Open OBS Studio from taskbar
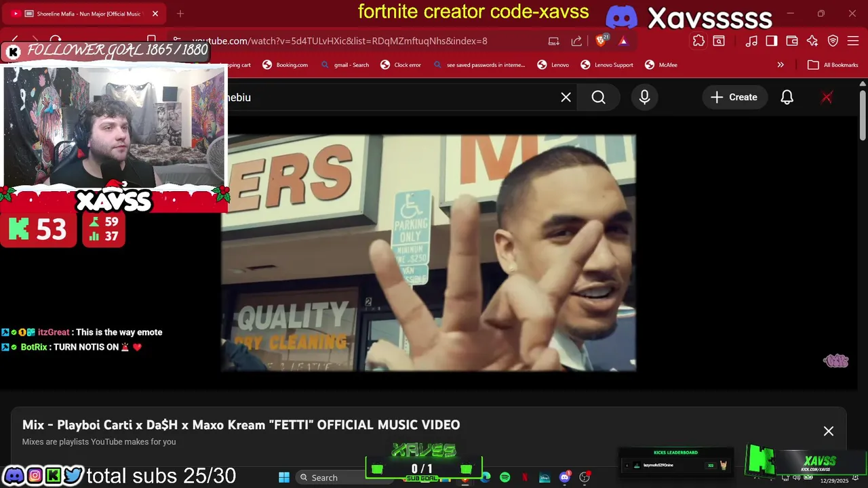 585,478
